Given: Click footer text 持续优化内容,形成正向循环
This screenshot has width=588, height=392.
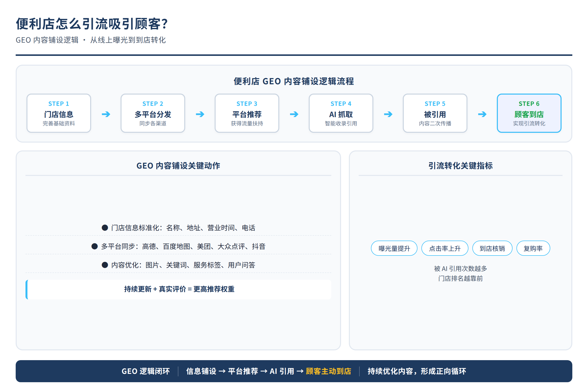Looking at the screenshot, I should pyautogui.click(x=417, y=371).
